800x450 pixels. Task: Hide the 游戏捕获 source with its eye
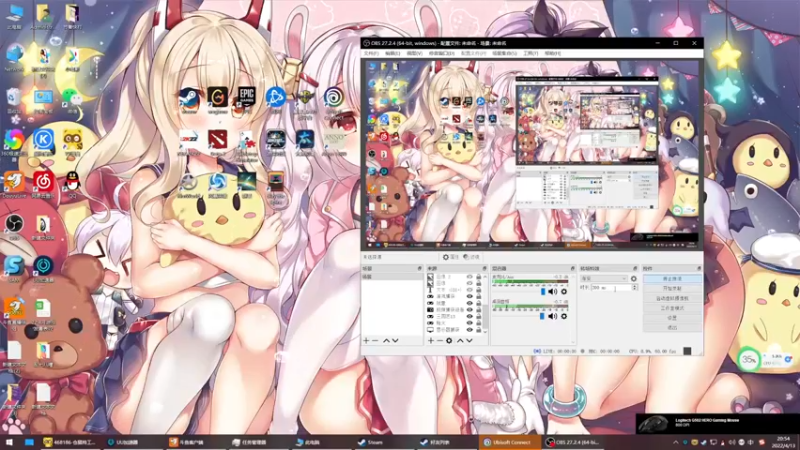pyautogui.click(x=470, y=296)
